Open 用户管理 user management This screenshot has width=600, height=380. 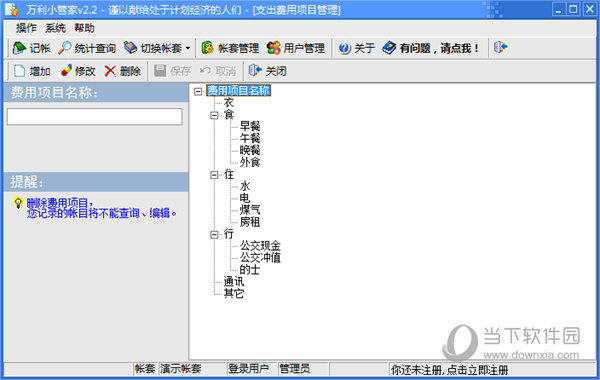pyautogui.click(x=296, y=48)
